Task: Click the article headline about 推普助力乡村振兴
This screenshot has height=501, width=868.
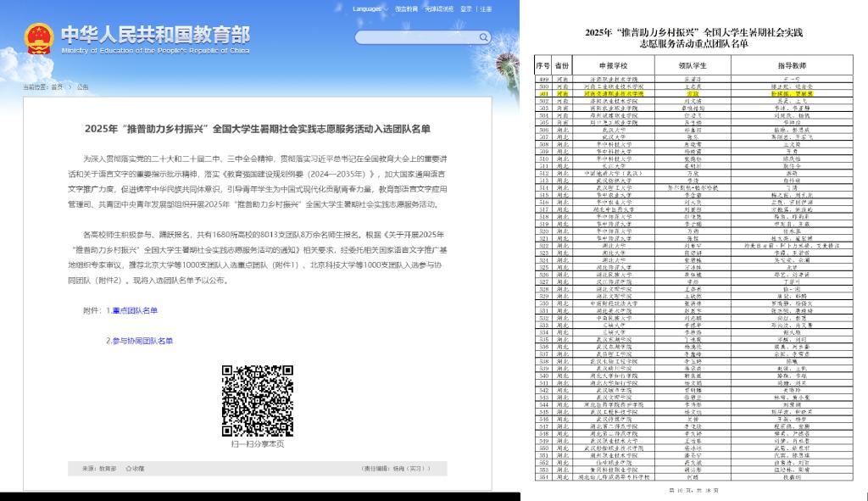Action: tap(258, 129)
